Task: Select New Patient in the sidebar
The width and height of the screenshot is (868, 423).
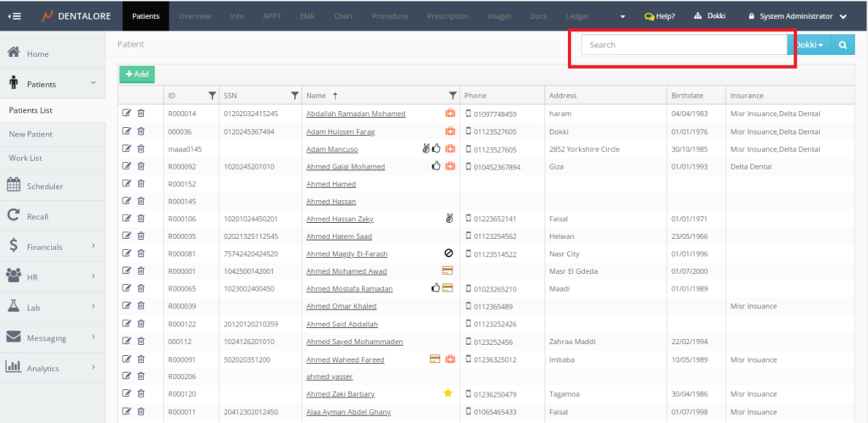Action: 31,134
